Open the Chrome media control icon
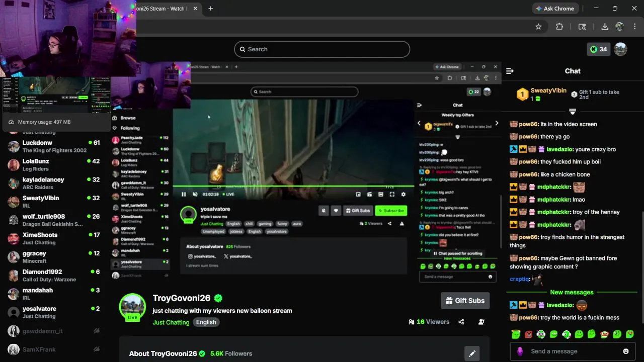 tap(582, 27)
